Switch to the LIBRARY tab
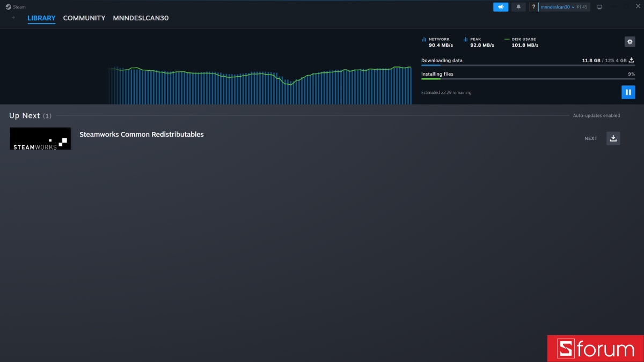This screenshot has height=362, width=644. pos(41,18)
